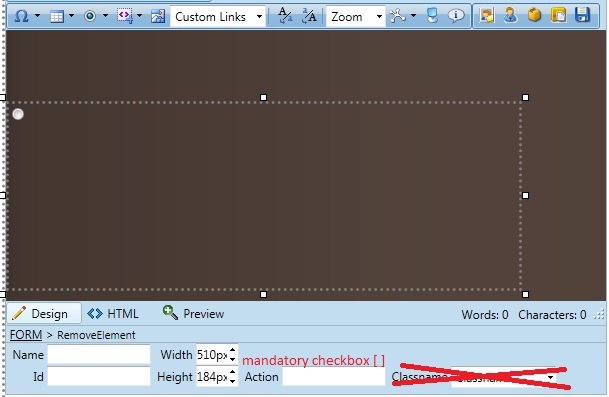Image resolution: width=609 pixels, height=397 pixels.
Task: Click the insert table icon
Action: pos(57,16)
